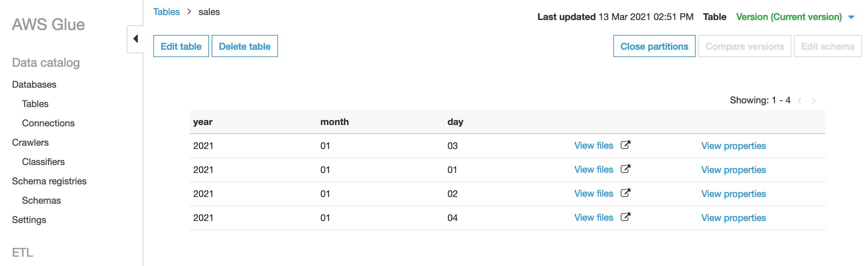
Task: Open the Tables breadcrumb link
Action: point(166,11)
